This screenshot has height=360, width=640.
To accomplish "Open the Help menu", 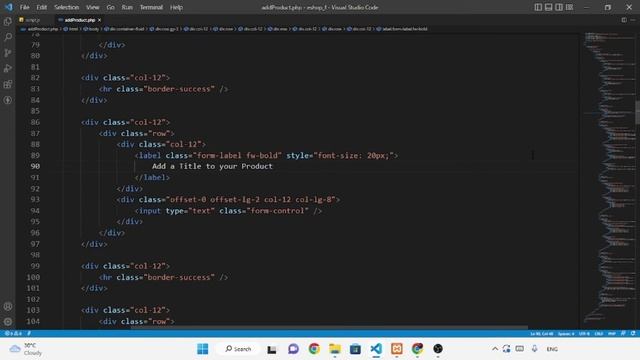I will (176, 7).
